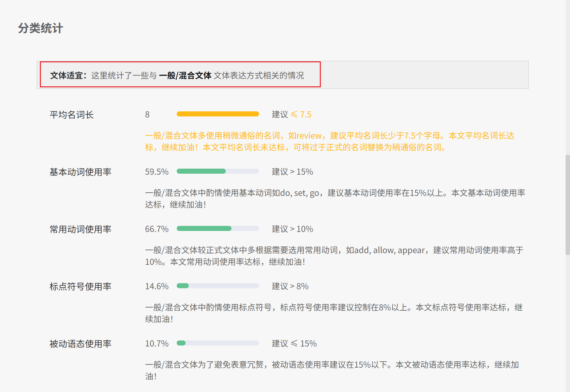Click the yellow 平均名词长 progress bar

218,114
